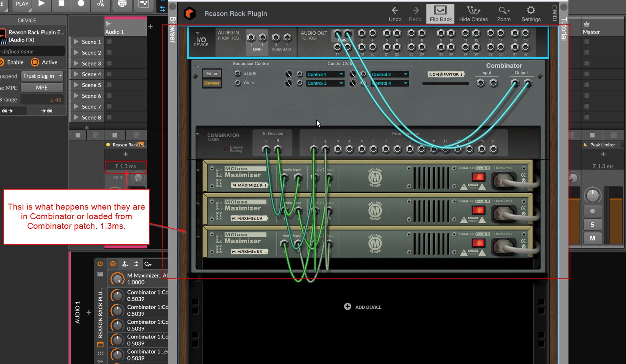Toggle automation write icon in transport
Image resolution: width=626 pixels, height=364 pixels.
coord(101,4)
